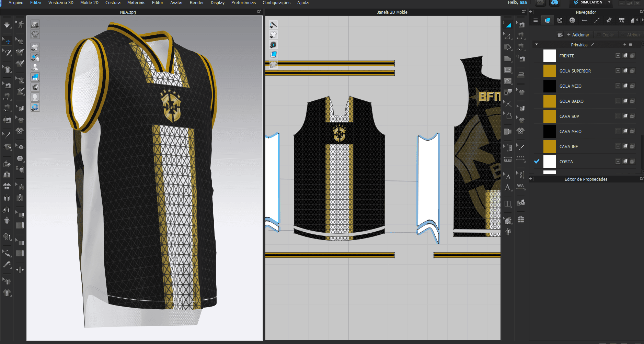Viewport: 644px width, 344px height.
Task: Open the Molde 2D menu
Action: click(89, 3)
